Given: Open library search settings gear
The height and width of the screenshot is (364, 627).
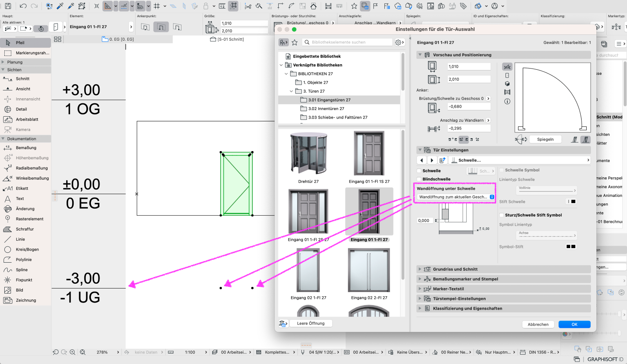Looking at the screenshot, I should (x=399, y=42).
